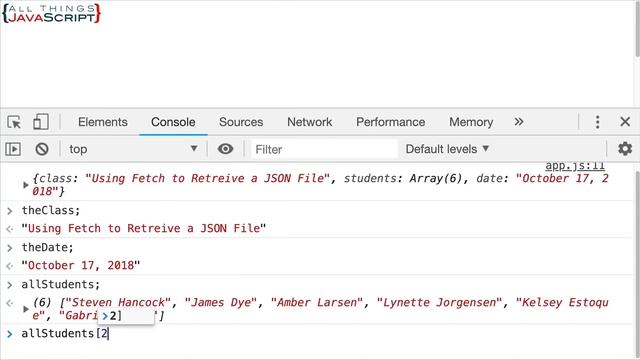
Task: Open the Memory tab
Action: 471,122
